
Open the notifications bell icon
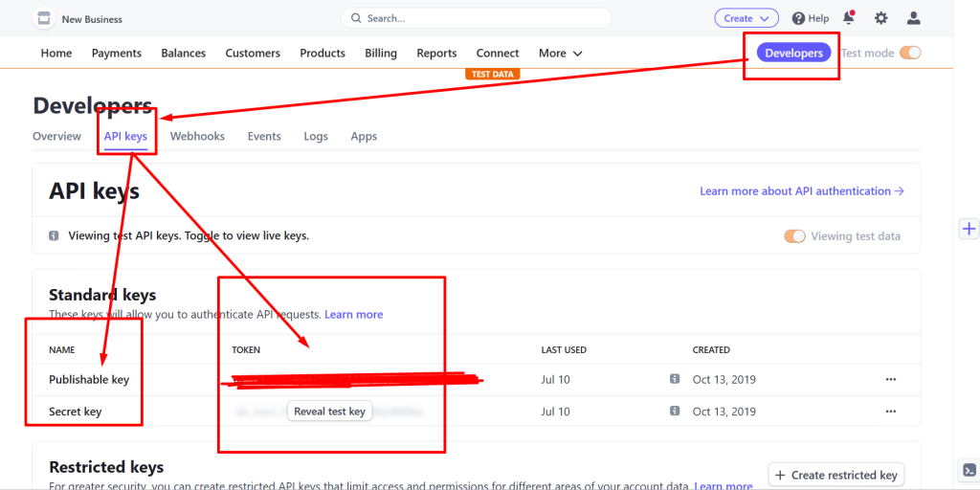pyautogui.click(x=849, y=18)
